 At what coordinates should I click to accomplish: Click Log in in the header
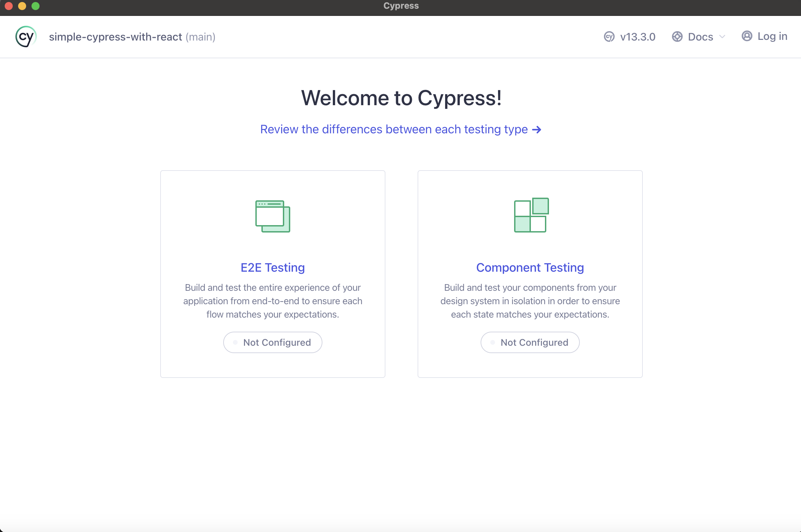tap(772, 36)
